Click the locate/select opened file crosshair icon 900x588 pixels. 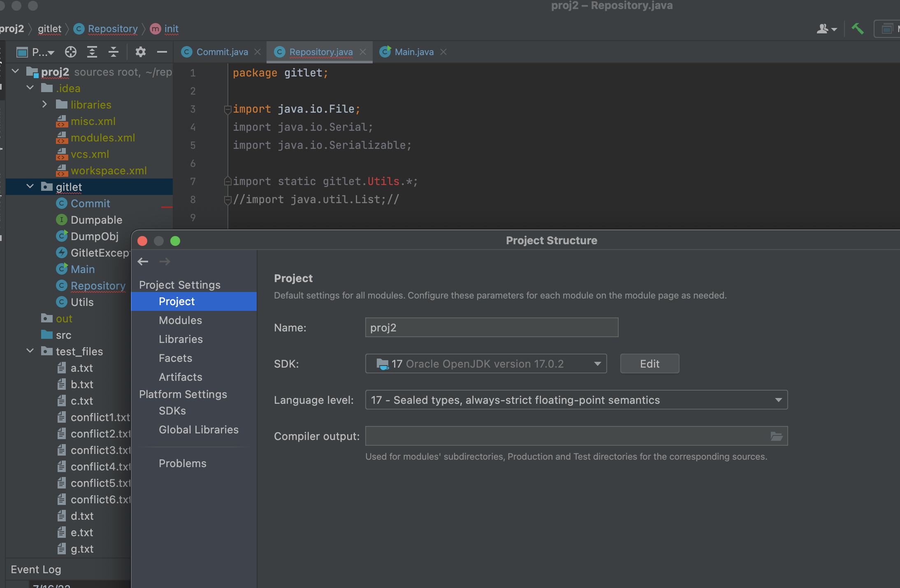[x=71, y=52]
